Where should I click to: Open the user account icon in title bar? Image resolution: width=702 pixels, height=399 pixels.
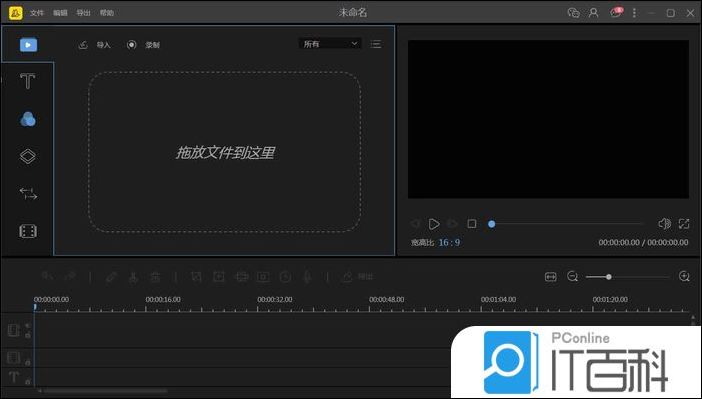pos(594,13)
